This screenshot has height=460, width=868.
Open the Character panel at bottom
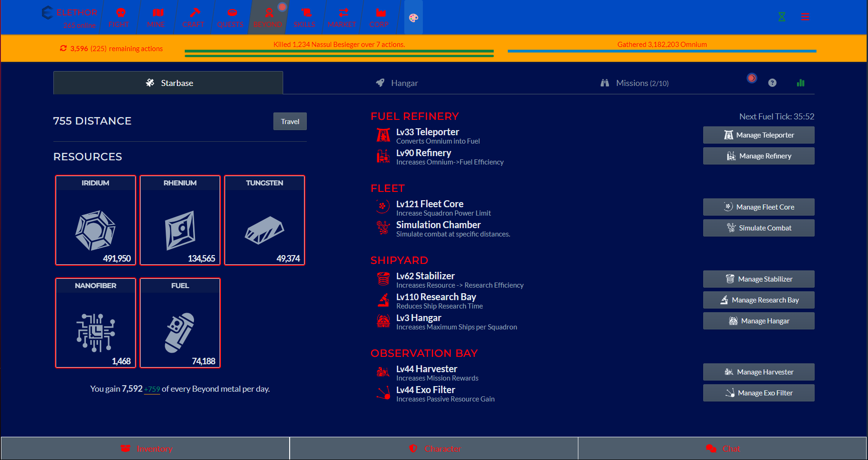pyautogui.click(x=434, y=448)
